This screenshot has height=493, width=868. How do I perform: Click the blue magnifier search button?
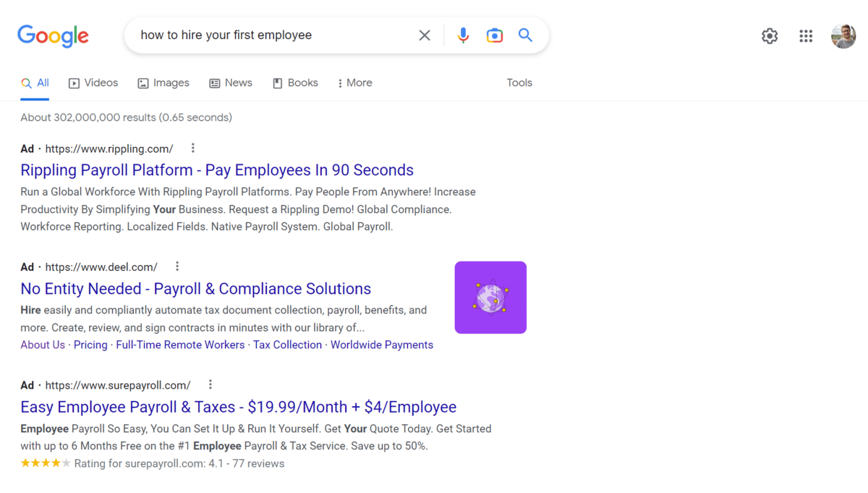click(526, 35)
